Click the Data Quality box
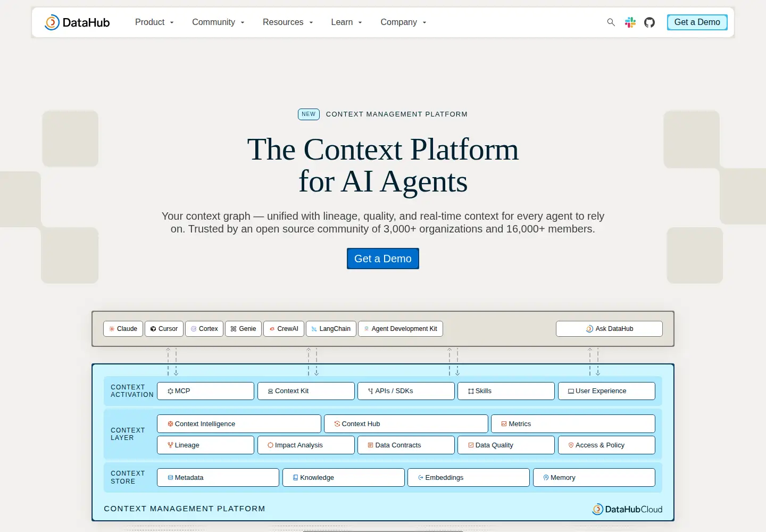Viewport: 766px width, 532px height. pyautogui.click(x=506, y=445)
